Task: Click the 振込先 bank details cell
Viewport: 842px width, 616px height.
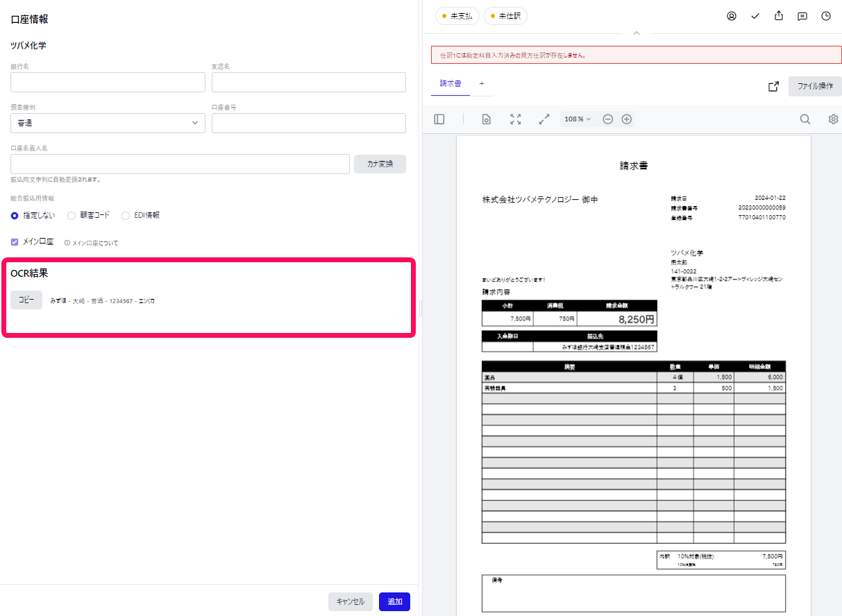Action: 596,347
